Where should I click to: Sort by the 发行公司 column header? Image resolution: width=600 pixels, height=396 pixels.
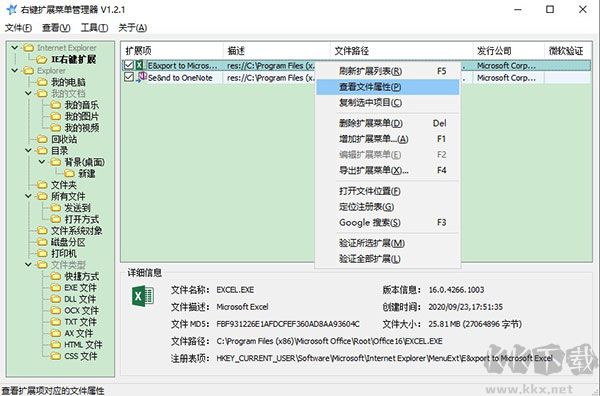[x=508, y=51]
